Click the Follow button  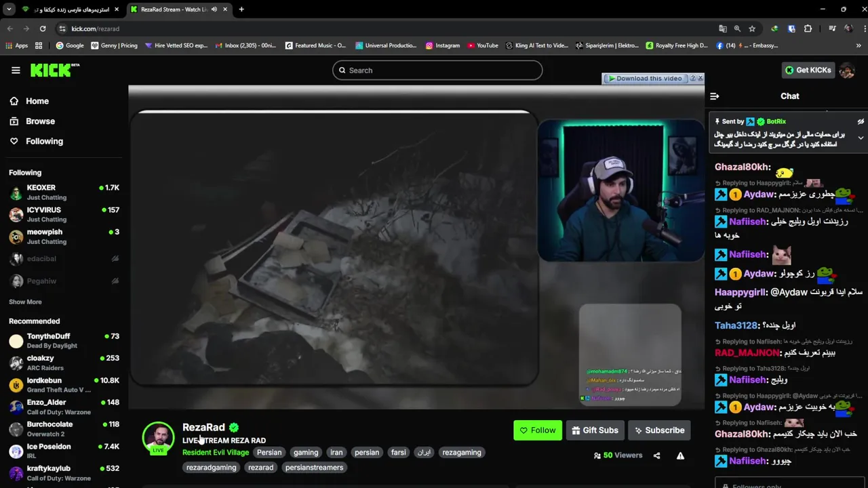pyautogui.click(x=537, y=430)
